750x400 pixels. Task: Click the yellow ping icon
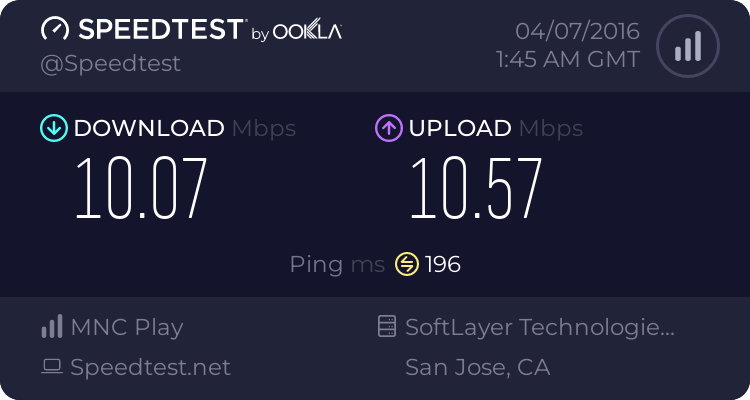(407, 264)
